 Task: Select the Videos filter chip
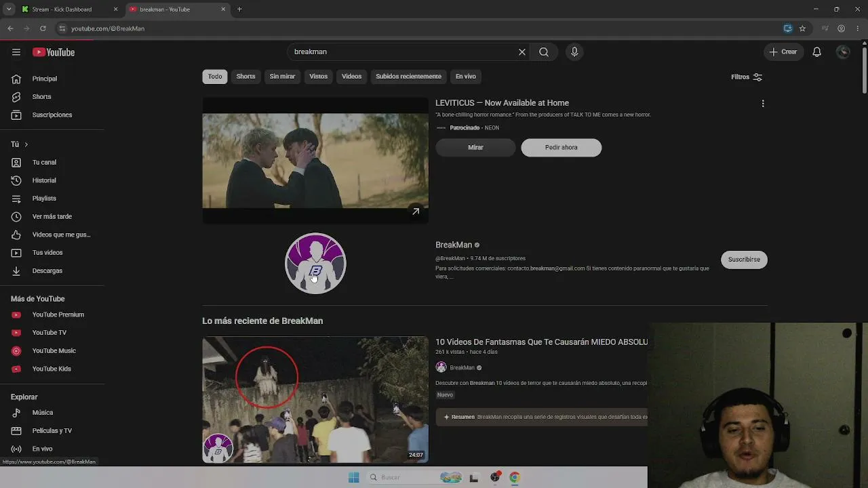[x=351, y=77]
